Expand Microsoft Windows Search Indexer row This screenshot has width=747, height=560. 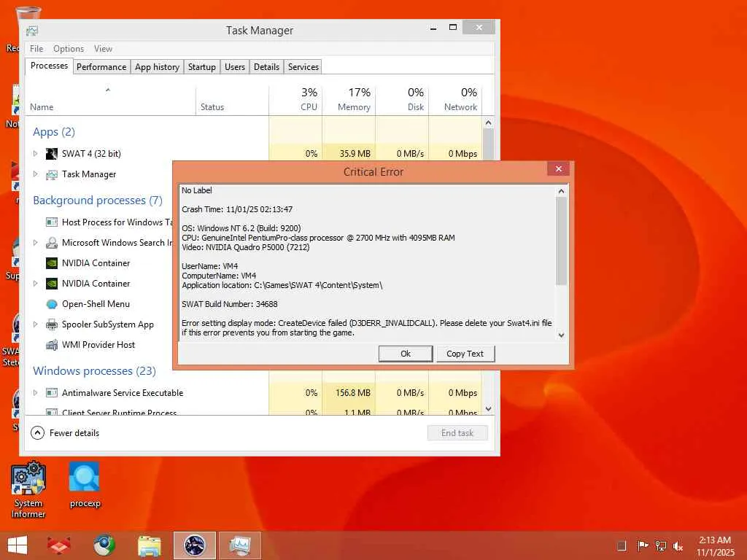point(35,243)
